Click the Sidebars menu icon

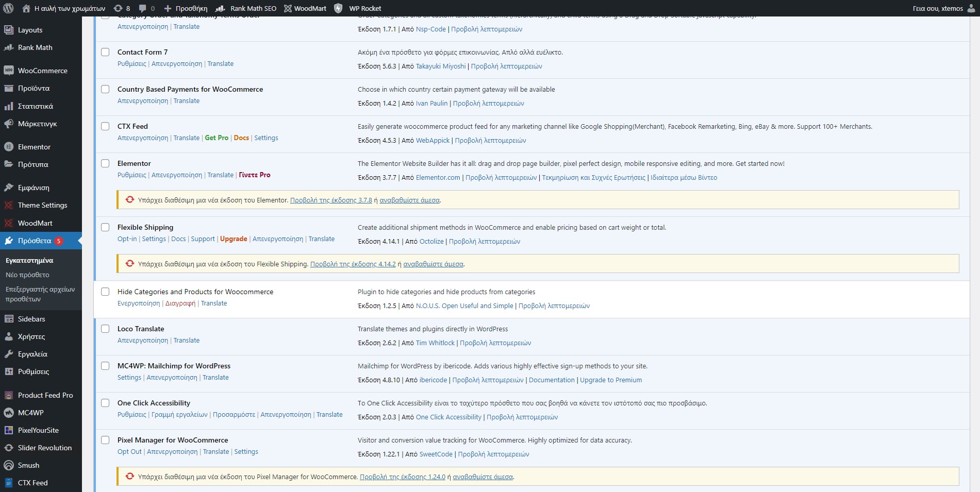pyautogui.click(x=9, y=319)
